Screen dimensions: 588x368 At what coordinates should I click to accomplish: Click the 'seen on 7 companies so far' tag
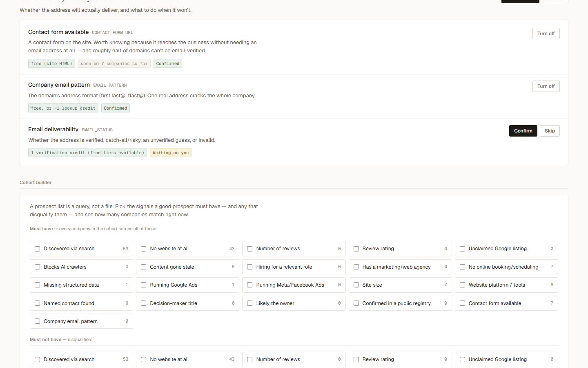tap(114, 63)
